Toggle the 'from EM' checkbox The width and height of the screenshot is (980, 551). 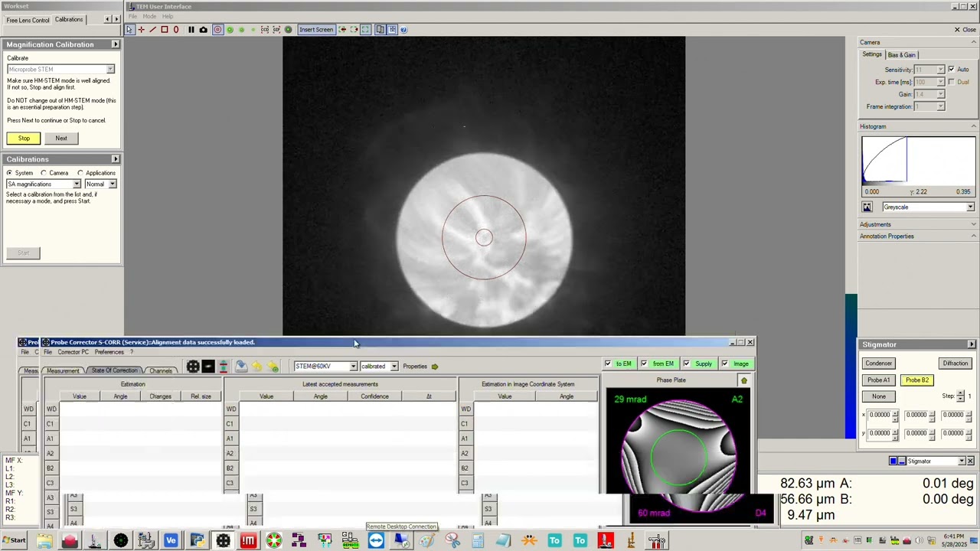coord(643,364)
